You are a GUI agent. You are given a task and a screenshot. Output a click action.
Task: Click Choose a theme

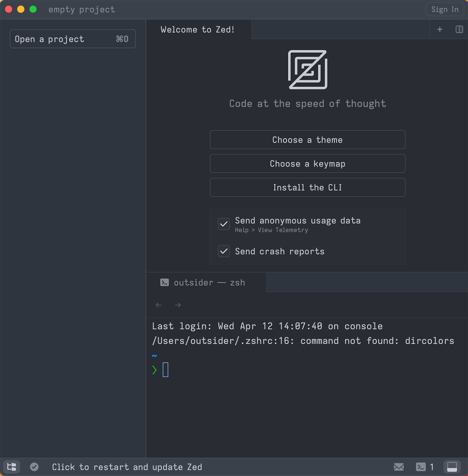(x=307, y=140)
